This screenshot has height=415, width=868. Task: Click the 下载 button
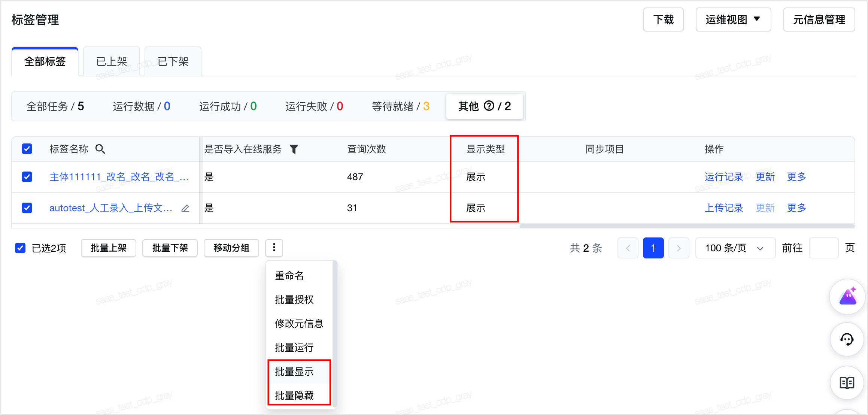(664, 19)
